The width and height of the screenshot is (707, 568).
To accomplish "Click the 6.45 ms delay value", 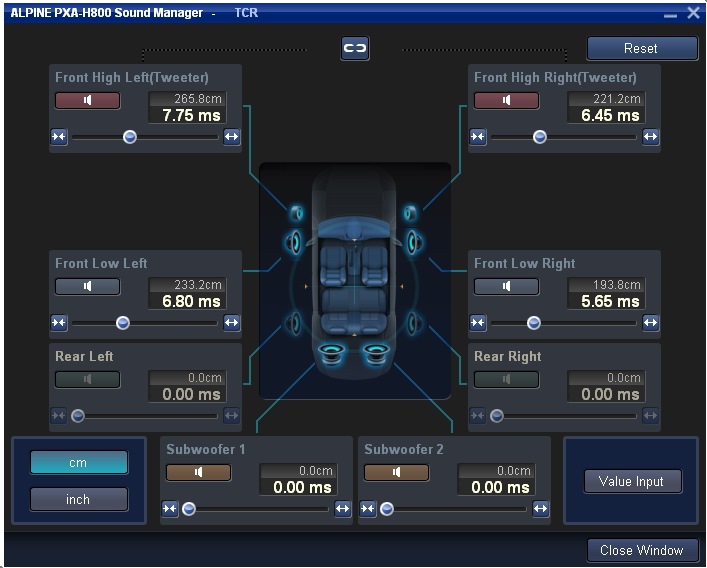I will pos(611,115).
